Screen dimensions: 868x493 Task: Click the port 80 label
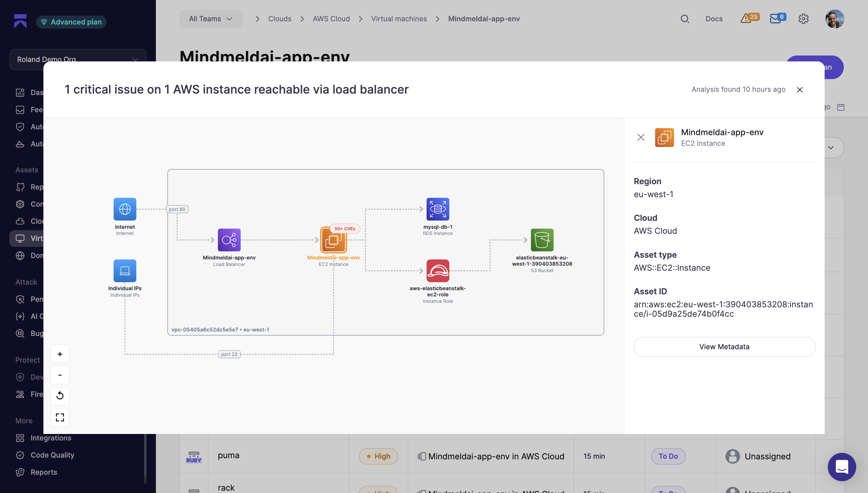177,209
